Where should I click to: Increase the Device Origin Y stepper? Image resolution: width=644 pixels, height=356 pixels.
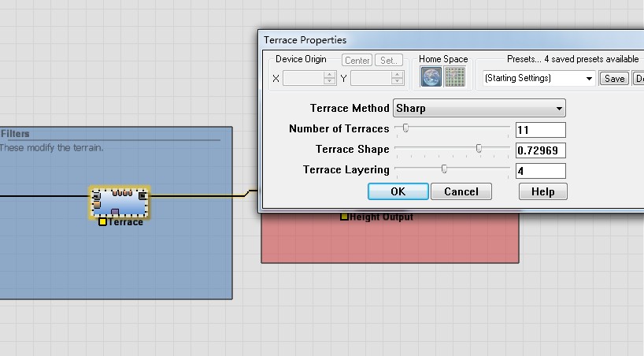(397, 75)
